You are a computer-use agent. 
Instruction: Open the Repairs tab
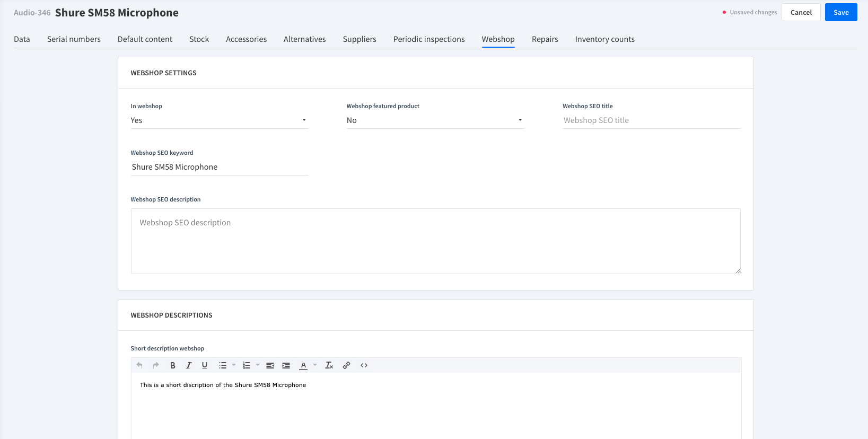tap(545, 39)
